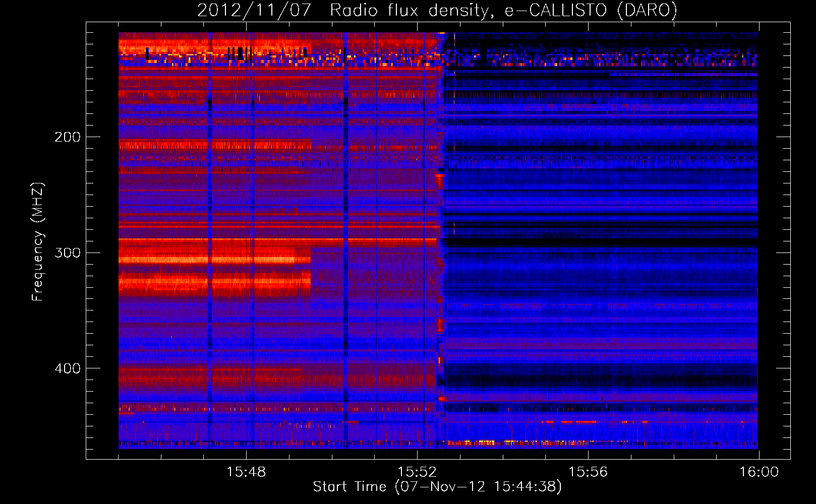Image resolution: width=816 pixels, height=504 pixels.
Task: Click the 400 frequency tick label
Action: (68, 368)
